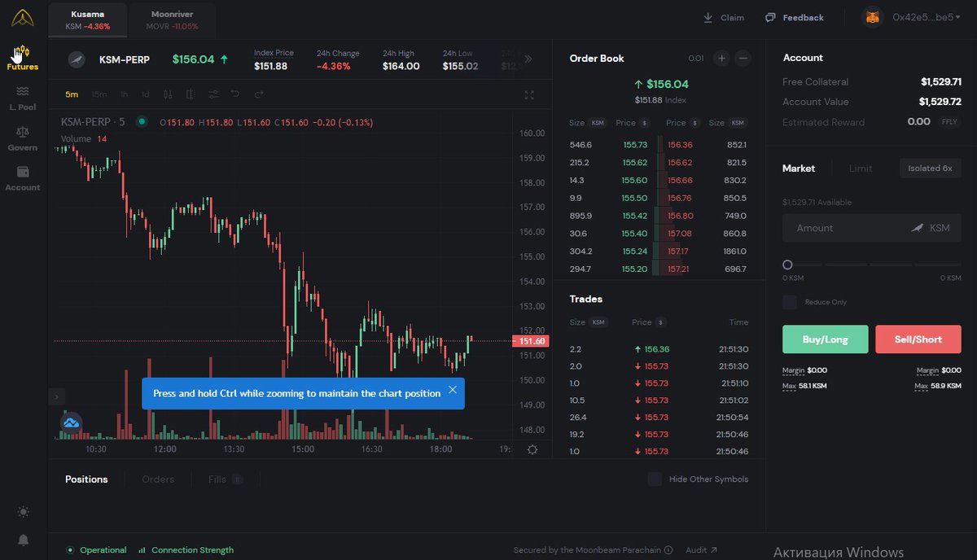
Task: Select the Limit order tab
Action: 861,168
